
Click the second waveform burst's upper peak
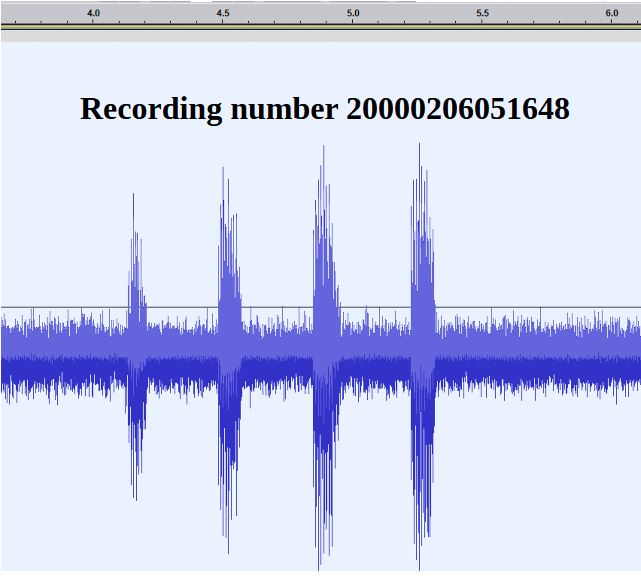tap(221, 172)
